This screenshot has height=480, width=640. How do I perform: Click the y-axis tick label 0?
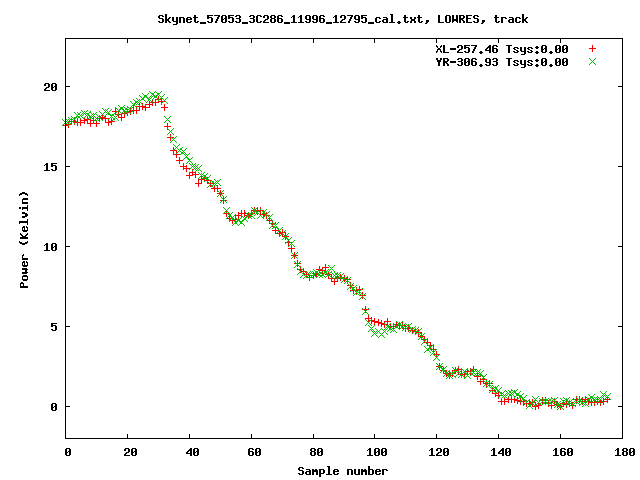54,407
